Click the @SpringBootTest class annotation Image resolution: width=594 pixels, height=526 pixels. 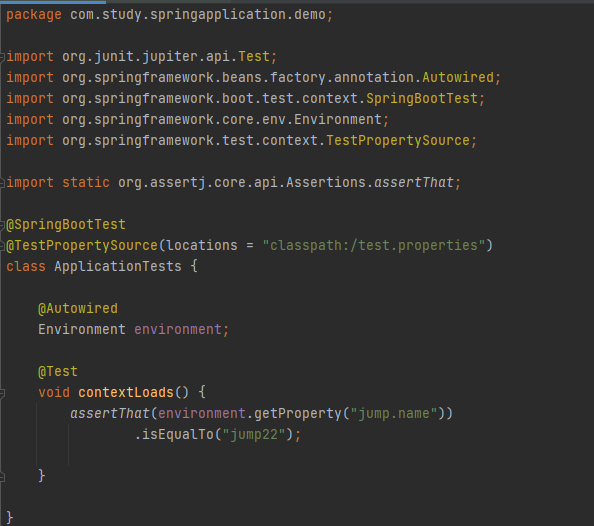[x=66, y=225]
